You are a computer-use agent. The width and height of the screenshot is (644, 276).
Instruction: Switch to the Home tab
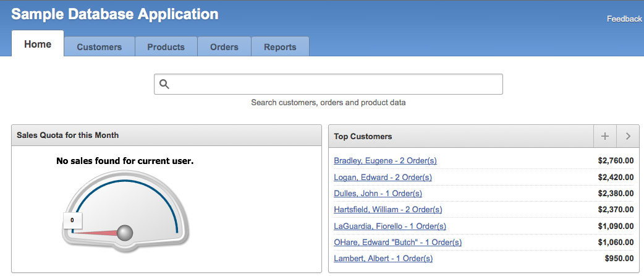click(38, 45)
